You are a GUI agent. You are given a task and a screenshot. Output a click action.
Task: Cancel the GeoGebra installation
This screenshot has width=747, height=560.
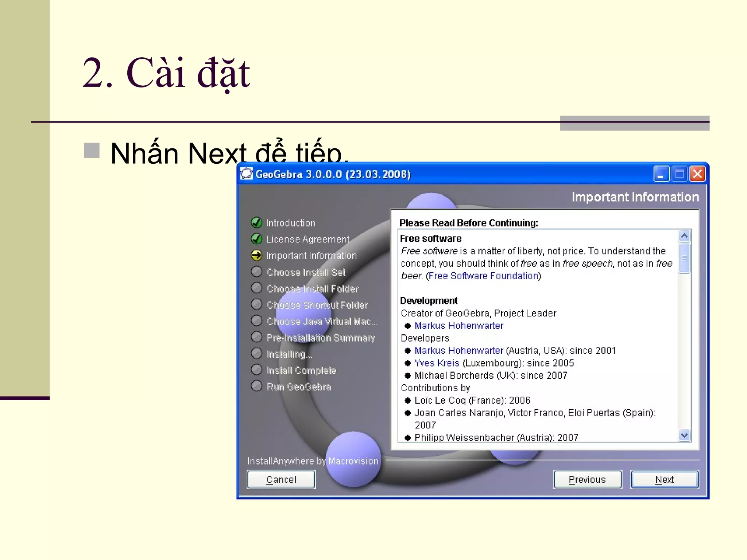(x=281, y=479)
